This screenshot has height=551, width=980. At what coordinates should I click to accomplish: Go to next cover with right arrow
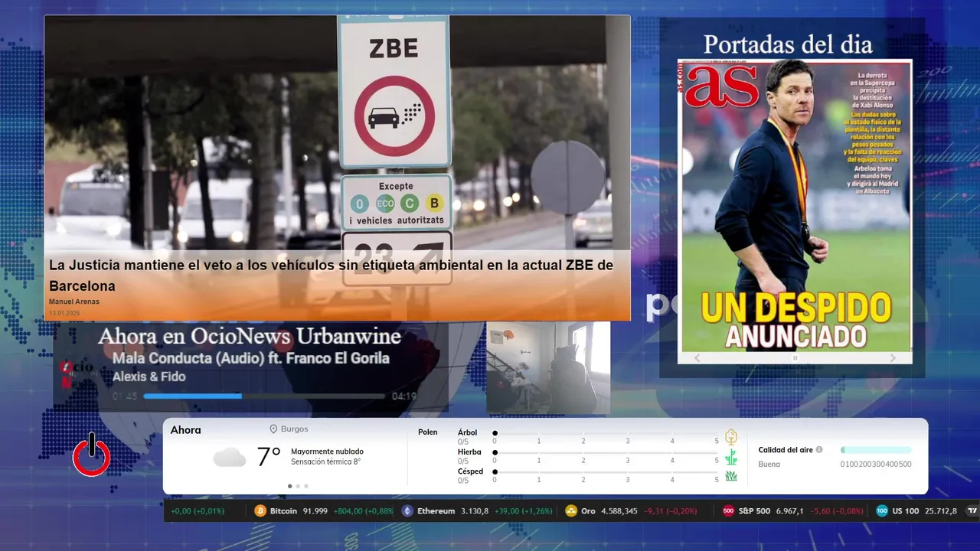click(893, 358)
